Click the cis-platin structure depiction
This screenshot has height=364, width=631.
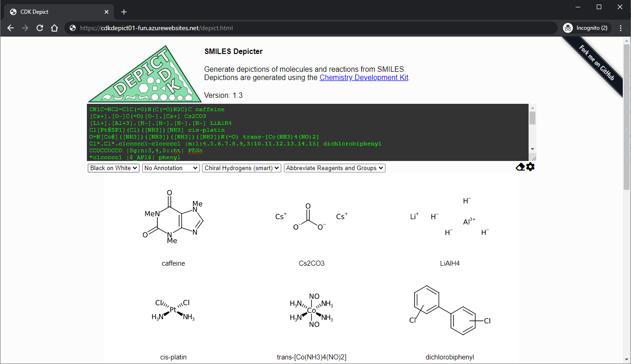tap(173, 310)
